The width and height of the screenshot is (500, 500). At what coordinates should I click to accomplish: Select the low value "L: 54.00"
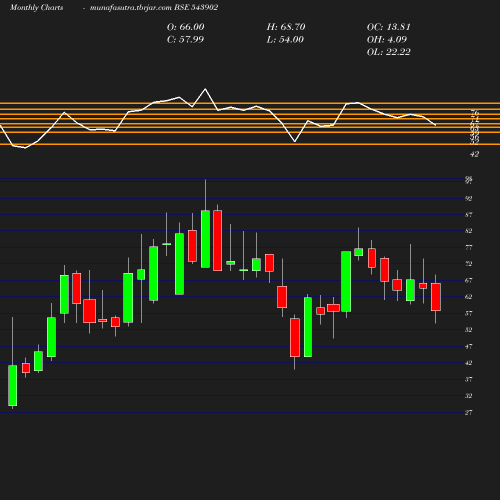point(285,39)
